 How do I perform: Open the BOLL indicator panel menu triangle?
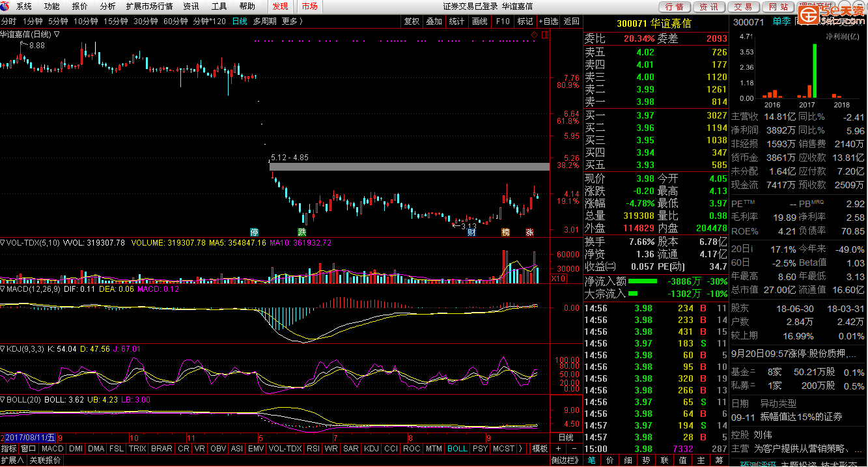(x=3, y=399)
